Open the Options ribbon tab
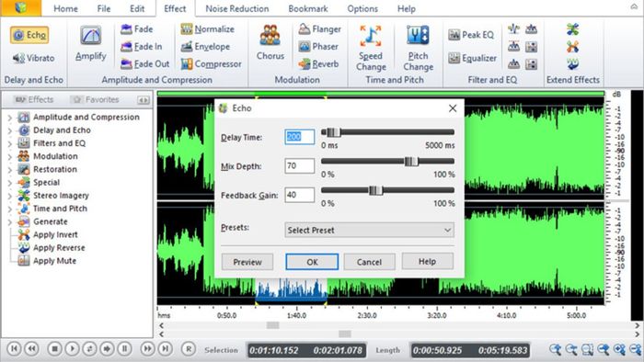 point(362,8)
